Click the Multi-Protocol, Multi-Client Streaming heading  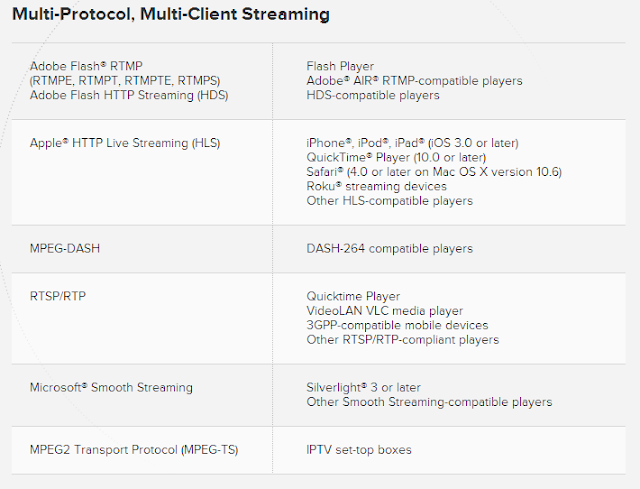coord(171,14)
